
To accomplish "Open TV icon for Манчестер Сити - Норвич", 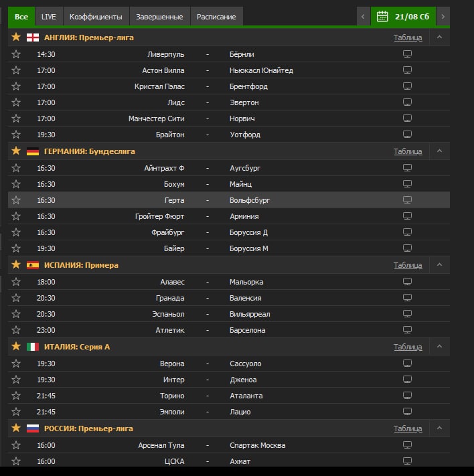I will [x=407, y=118].
